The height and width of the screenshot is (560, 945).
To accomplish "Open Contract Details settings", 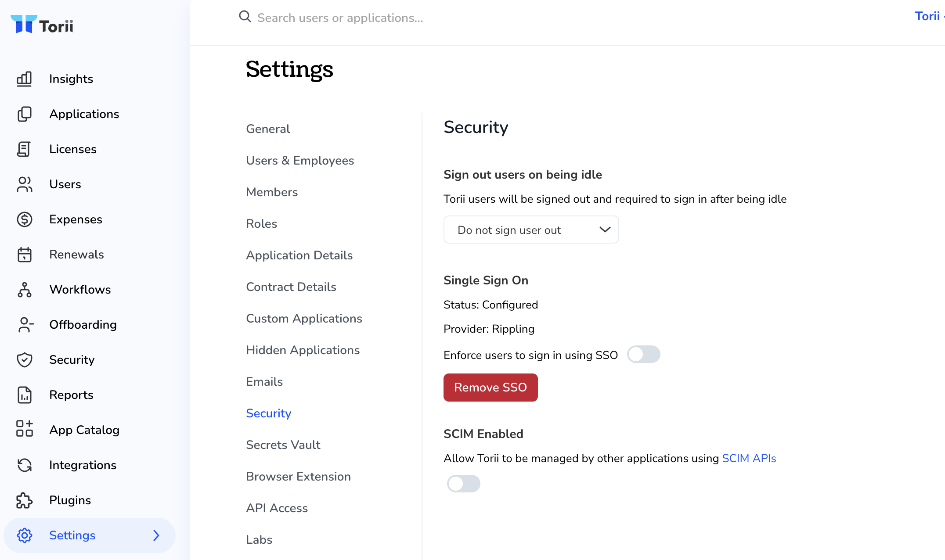I will pyautogui.click(x=291, y=287).
